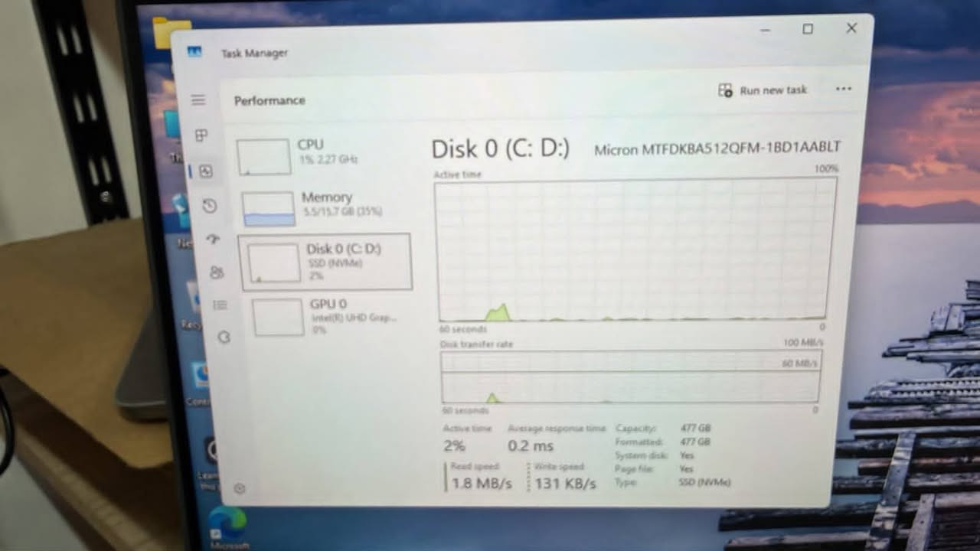This screenshot has width=980, height=551.
Task: Click the Run new task button
Action: tap(763, 90)
